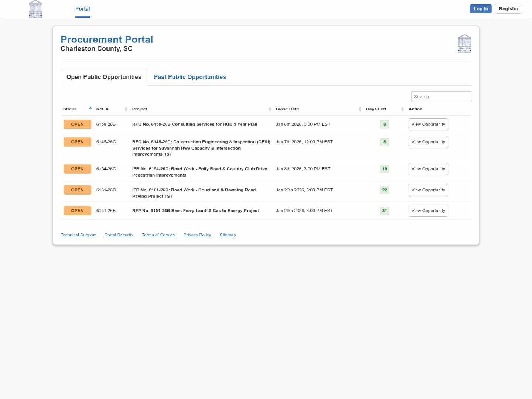The height and width of the screenshot is (399, 532).
Task: Switch to Past Public Opportunities tab
Action: [x=190, y=77]
